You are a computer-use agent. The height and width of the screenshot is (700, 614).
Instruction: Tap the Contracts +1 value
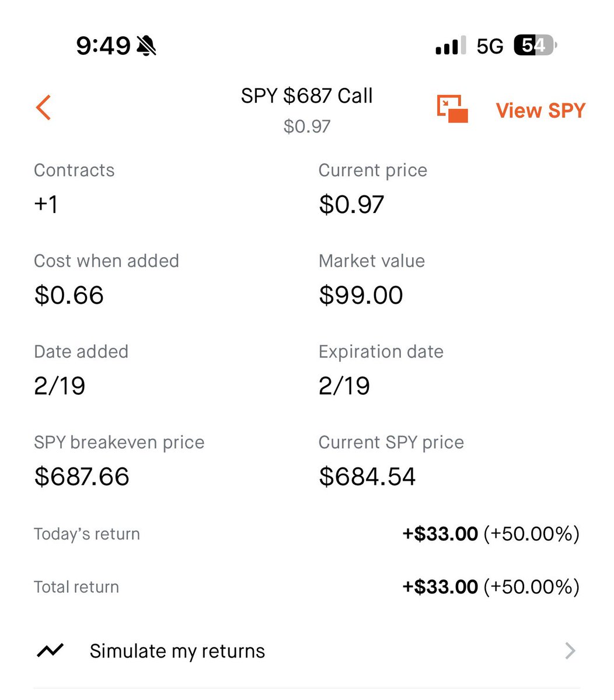tap(46, 205)
